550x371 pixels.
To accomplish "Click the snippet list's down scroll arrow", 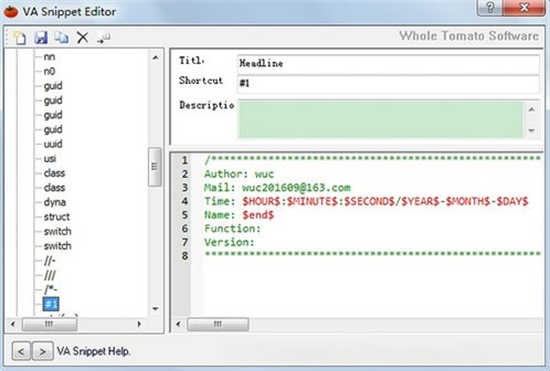I will pos(155,309).
